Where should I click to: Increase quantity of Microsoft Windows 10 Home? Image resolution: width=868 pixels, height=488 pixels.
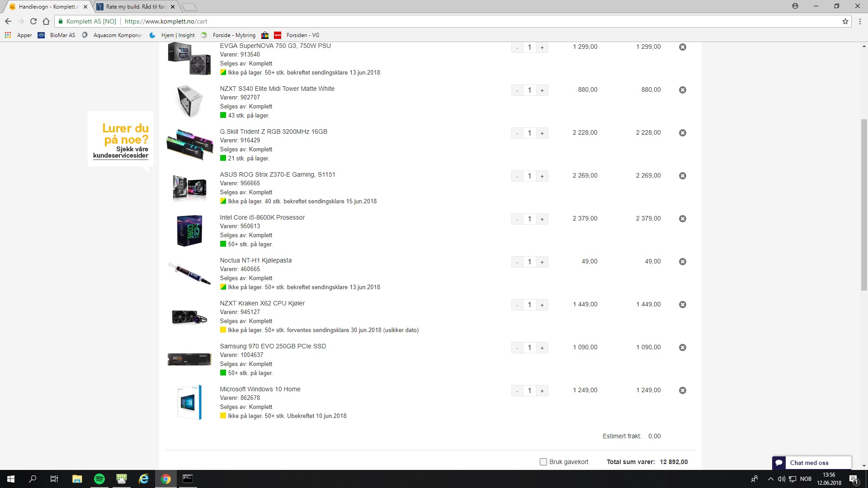542,391
